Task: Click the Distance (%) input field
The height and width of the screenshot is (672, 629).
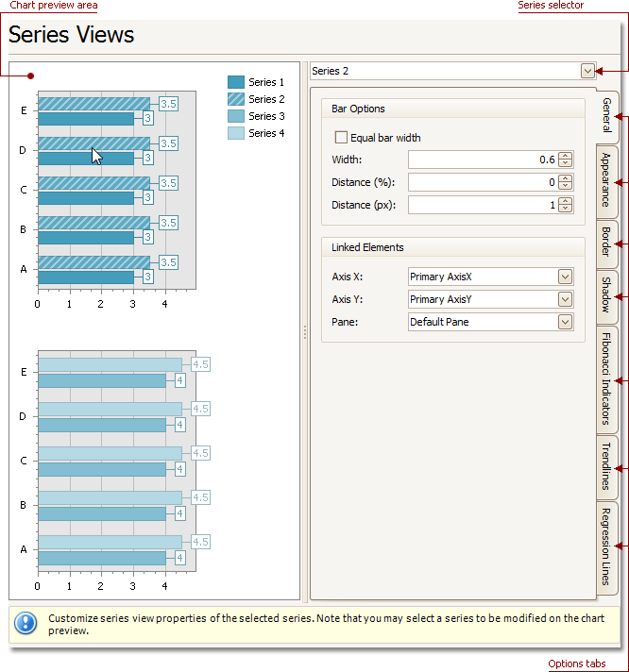Action: [x=482, y=182]
